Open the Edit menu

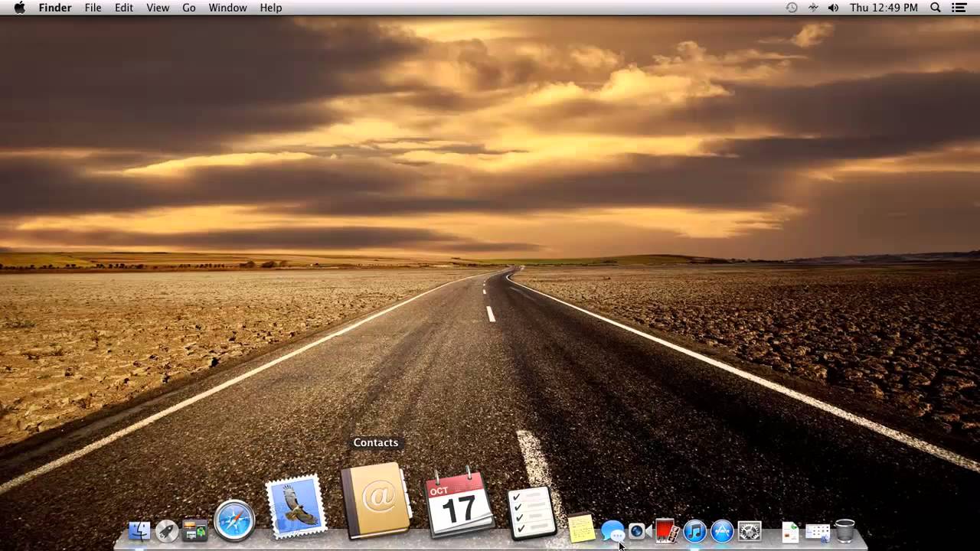click(x=124, y=8)
